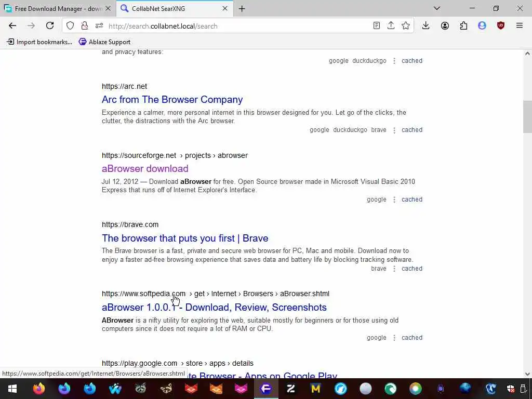Click the https://brave.com URL text
Image resolution: width=532 pixels, height=399 pixels.
coord(130,224)
